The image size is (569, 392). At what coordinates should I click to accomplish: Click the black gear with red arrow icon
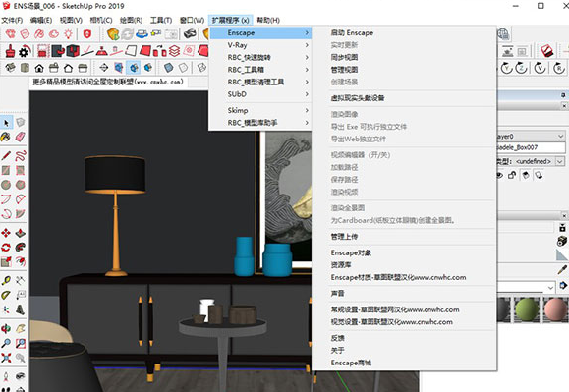tap(25, 51)
